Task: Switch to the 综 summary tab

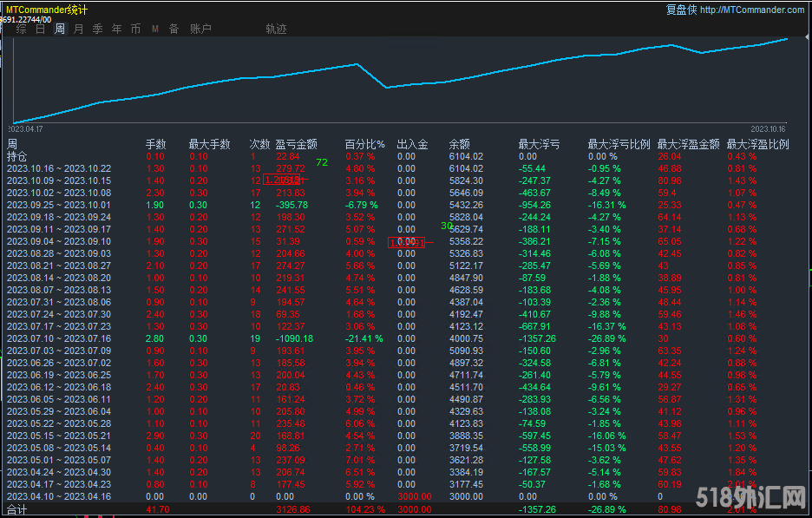Action: coord(21,29)
